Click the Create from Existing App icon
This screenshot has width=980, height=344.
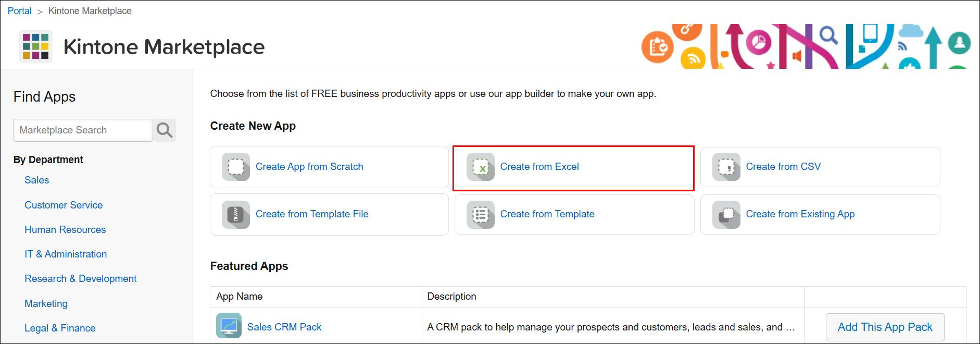tap(726, 214)
